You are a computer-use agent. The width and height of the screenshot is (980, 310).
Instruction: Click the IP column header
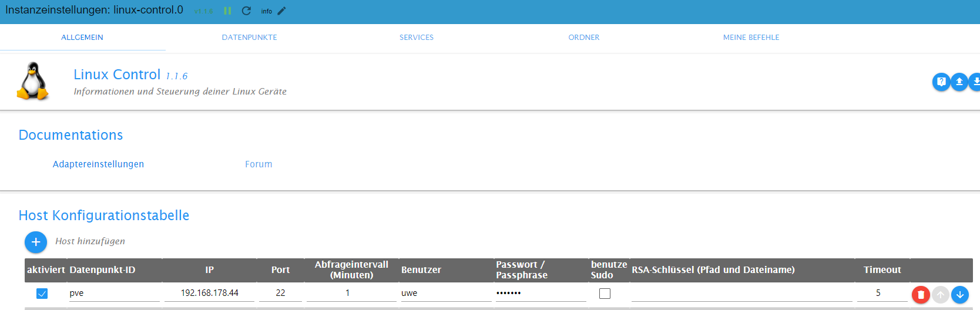tap(209, 270)
